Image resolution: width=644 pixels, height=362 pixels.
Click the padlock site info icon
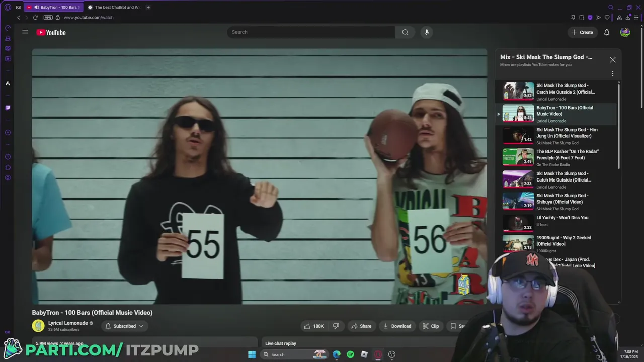click(57, 17)
